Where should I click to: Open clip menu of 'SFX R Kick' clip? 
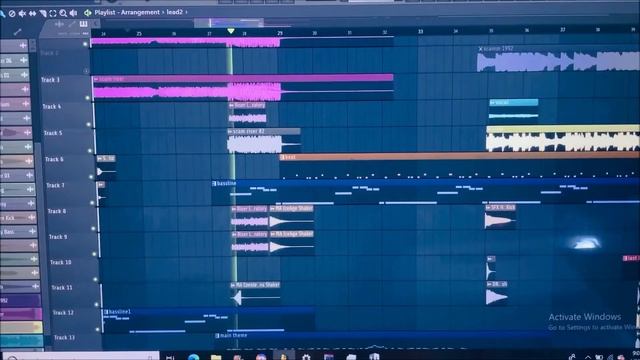tap(488, 208)
